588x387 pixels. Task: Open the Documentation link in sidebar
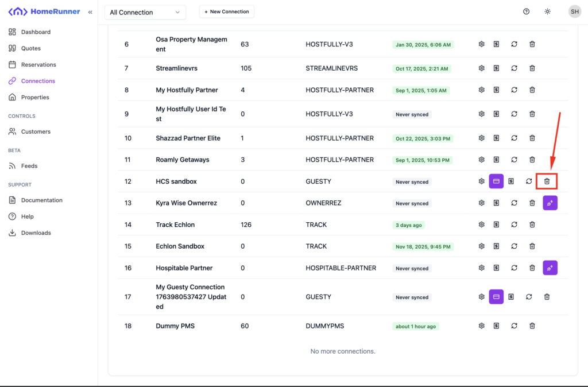41,200
